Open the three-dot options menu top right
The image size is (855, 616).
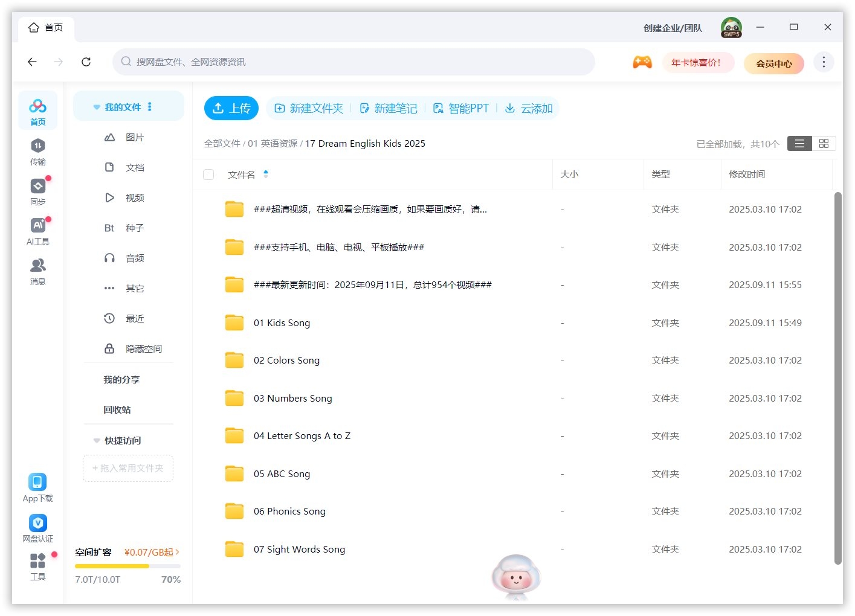pyautogui.click(x=823, y=62)
